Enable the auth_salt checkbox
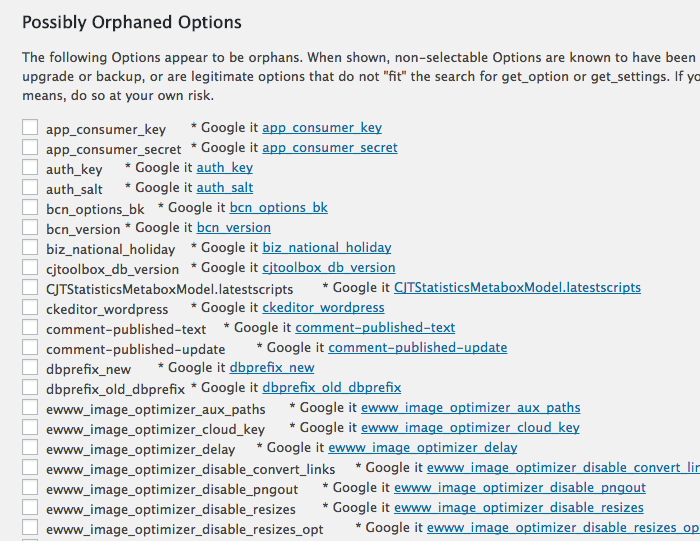Image resolution: width=700 pixels, height=541 pixels. coord(30,187)
